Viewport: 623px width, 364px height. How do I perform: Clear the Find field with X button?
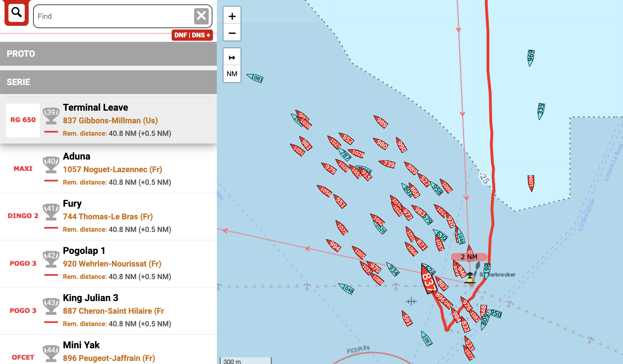(201, 16)
